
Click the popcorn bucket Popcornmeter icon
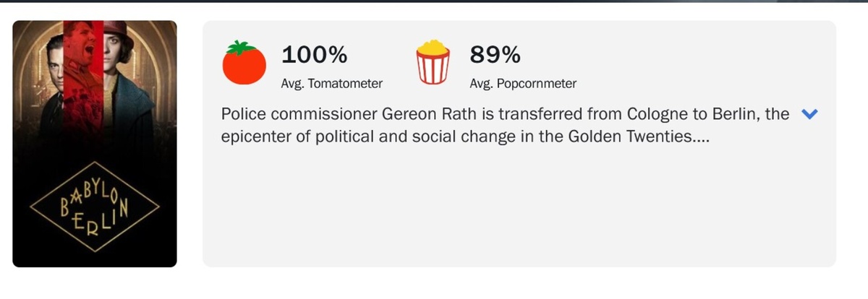pos(433,64)
